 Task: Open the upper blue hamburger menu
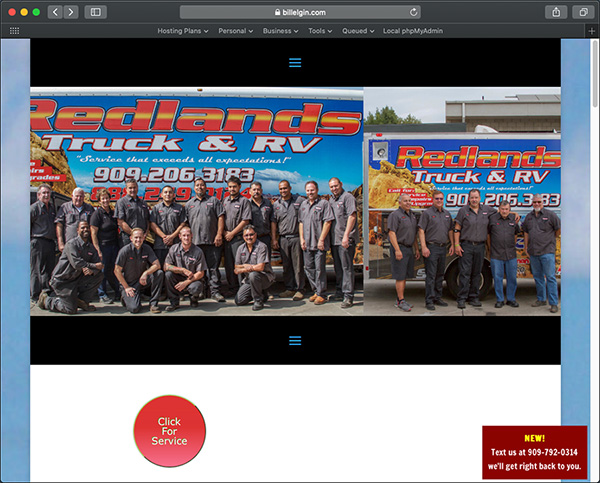[295, 62]
